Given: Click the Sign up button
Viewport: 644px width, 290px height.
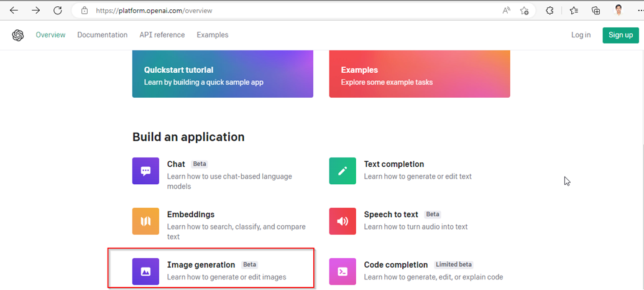Looking at the screenshot, I should 620,35.
